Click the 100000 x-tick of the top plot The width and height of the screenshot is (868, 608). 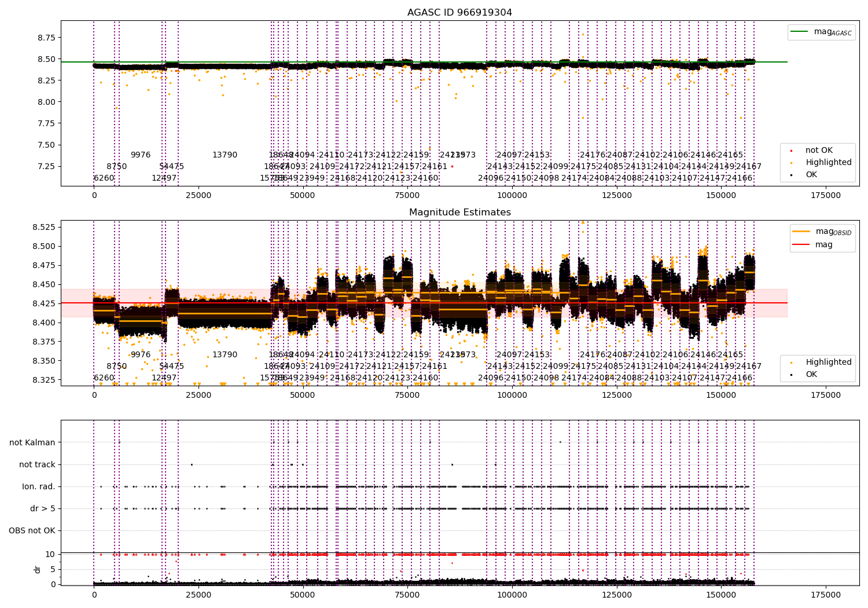(512, 196)
